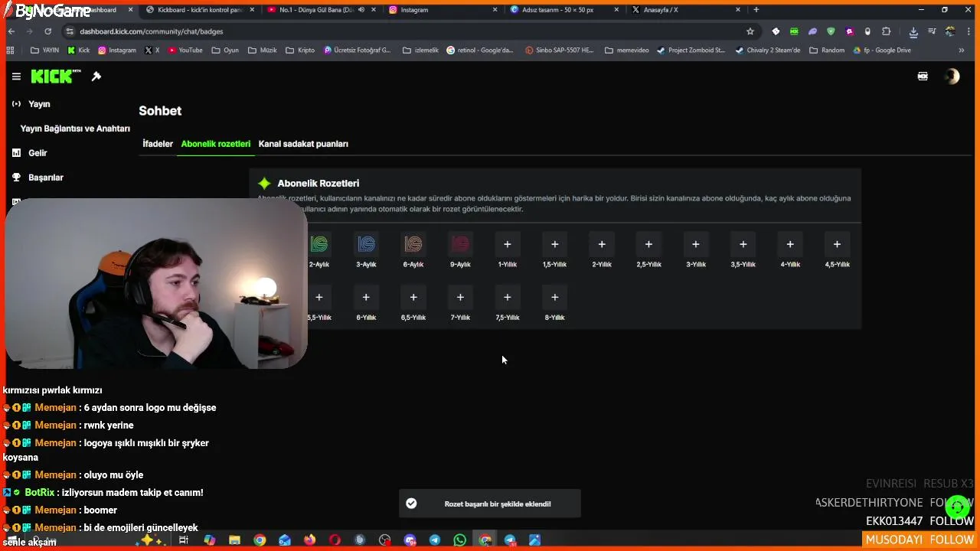The height and width of the screenshot is (551, 980).
Task: Switch to the Abonelik rozetleri tab
Action: 216,144
